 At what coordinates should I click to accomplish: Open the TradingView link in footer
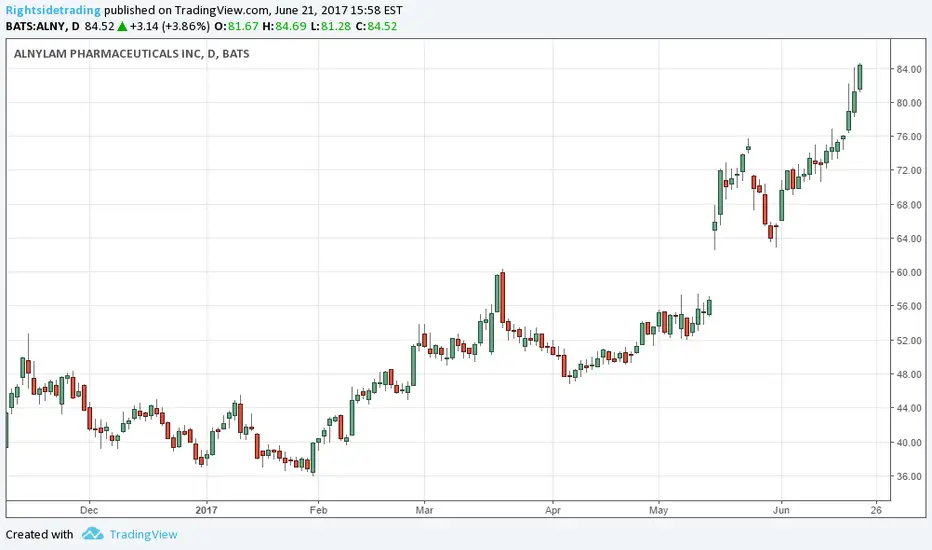click(143, 535)
